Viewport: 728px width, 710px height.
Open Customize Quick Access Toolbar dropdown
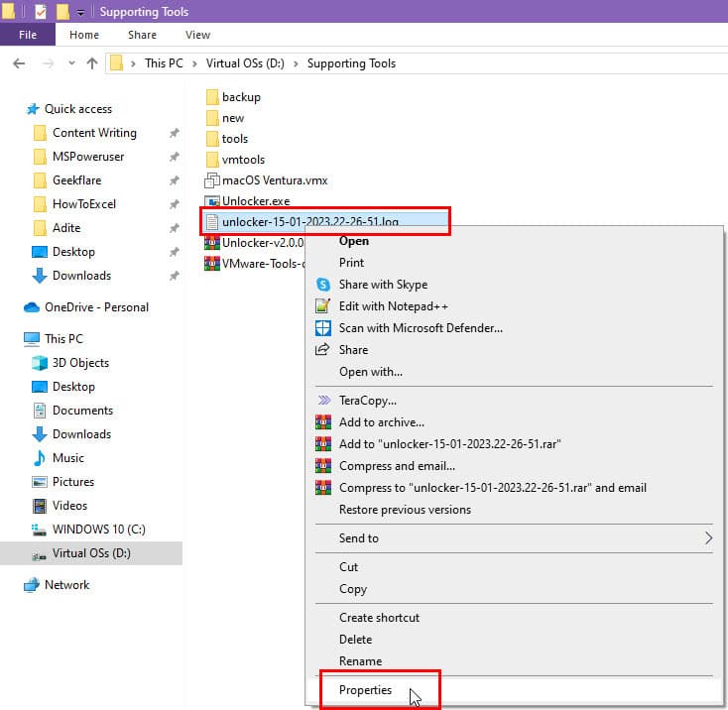(x=80, y=13)
